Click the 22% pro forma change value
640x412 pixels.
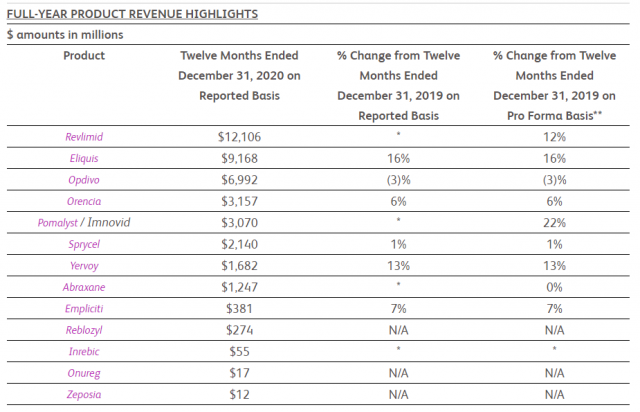554,222
